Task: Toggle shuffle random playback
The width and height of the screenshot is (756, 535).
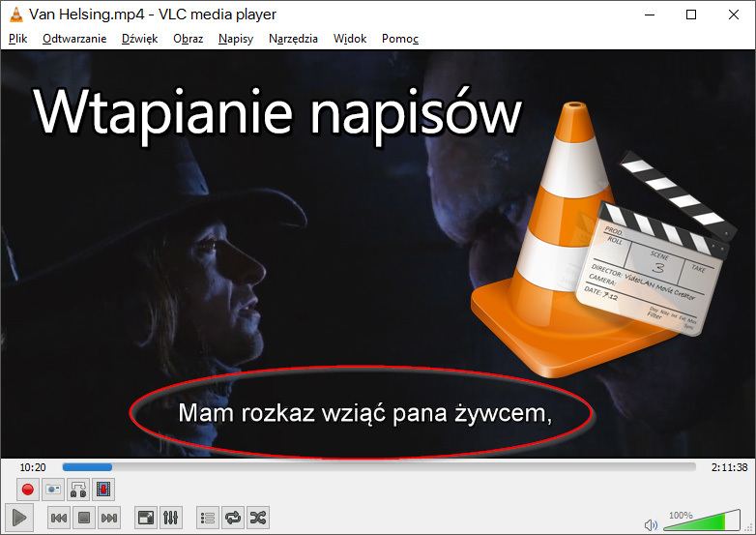Action: pos(257,518)
